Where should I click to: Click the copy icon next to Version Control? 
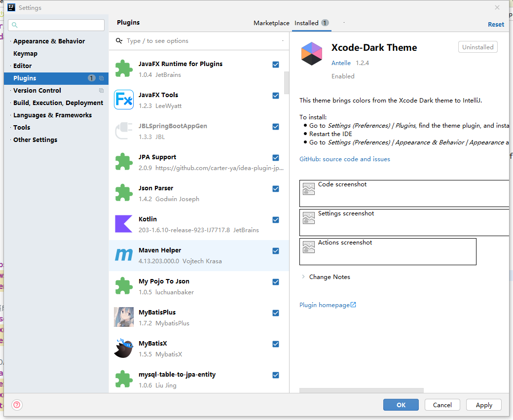[102, 91]
